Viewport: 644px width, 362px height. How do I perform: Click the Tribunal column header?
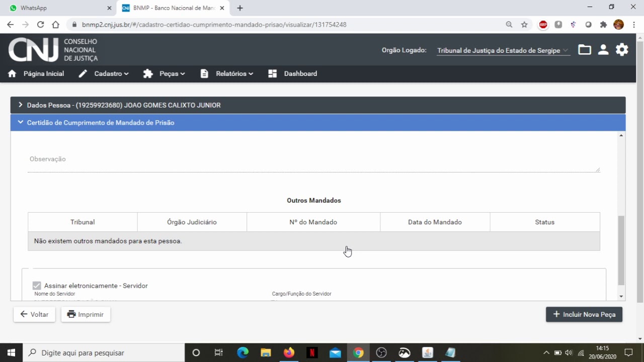tap(83, 222)
